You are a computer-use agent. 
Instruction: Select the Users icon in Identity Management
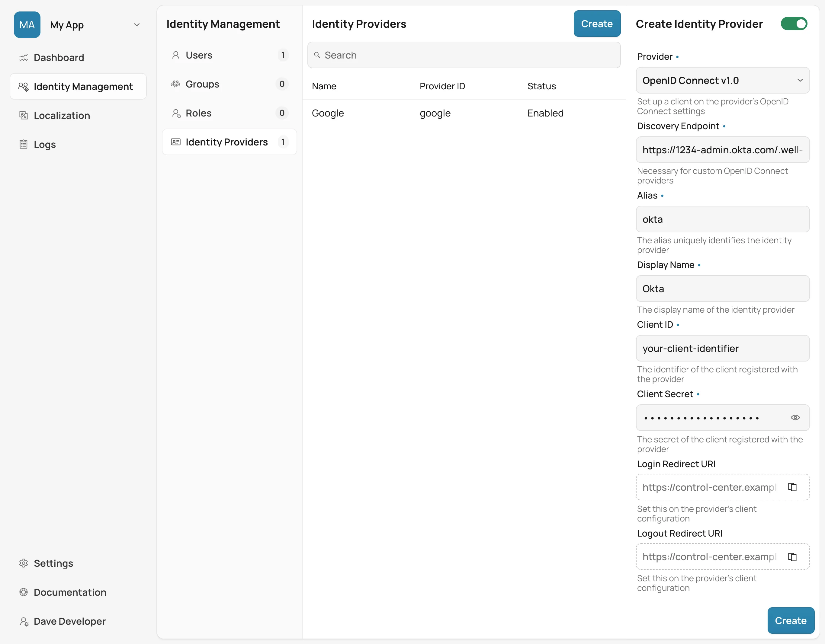pyautogui.click(x=176, y=55)
